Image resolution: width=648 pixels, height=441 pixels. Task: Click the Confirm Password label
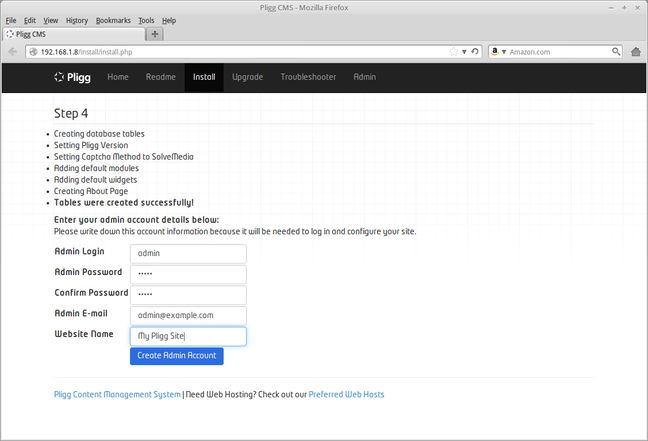click(x=91, y=293)
